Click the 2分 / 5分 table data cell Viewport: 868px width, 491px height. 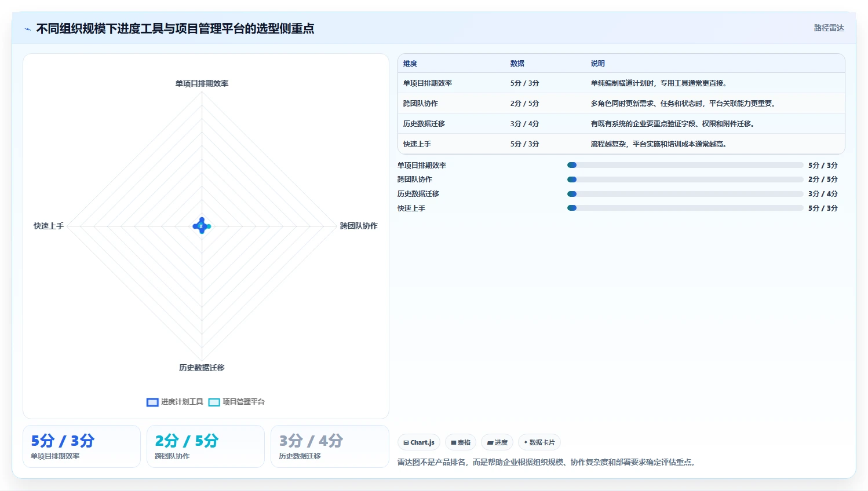coord(525,104)
